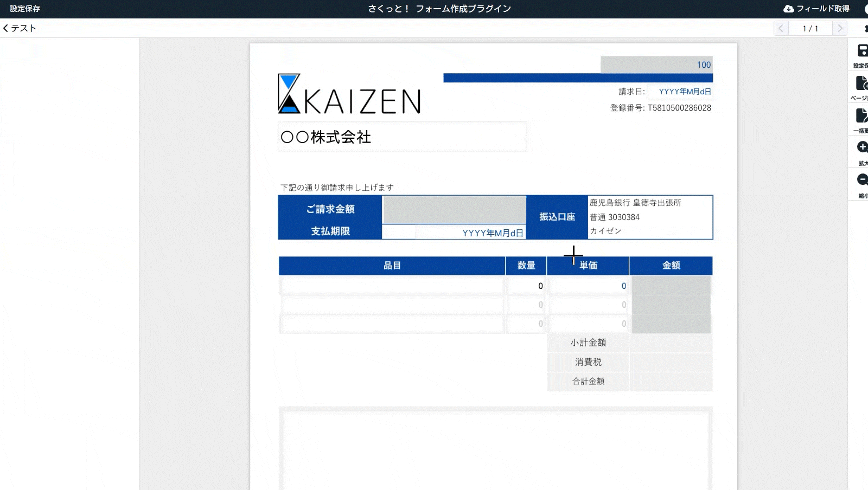Select second row 単価 unit price field
Image resolution: width=868 pixels, height=490 pixels.
tap(589, 305)
